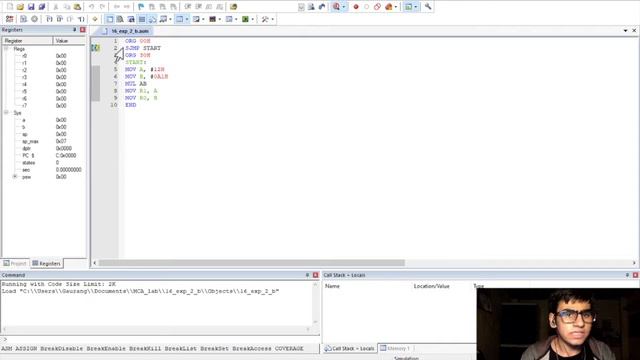Step over the current line
This screenshot has width=640, height=360.
point(60,19)
